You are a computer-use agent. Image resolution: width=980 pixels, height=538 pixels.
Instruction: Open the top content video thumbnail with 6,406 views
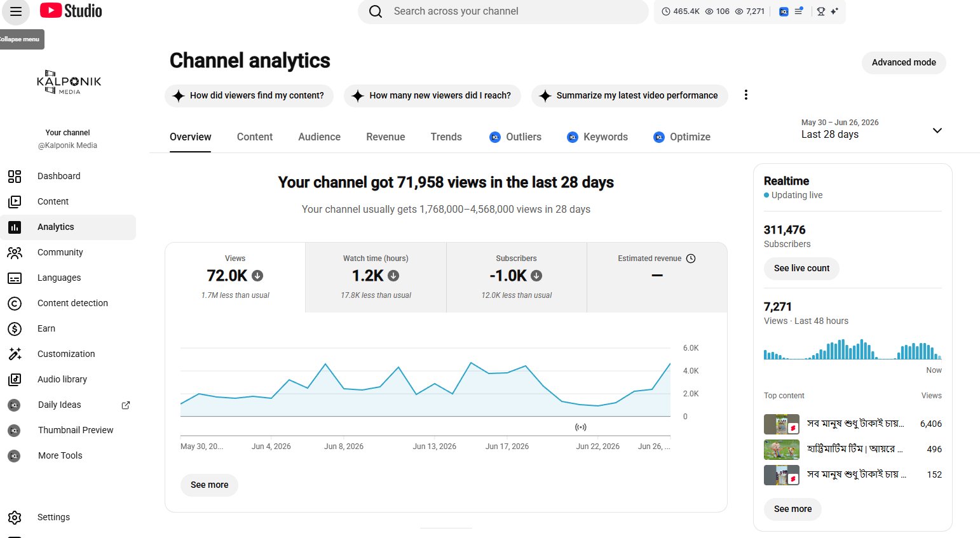[782, 424]
